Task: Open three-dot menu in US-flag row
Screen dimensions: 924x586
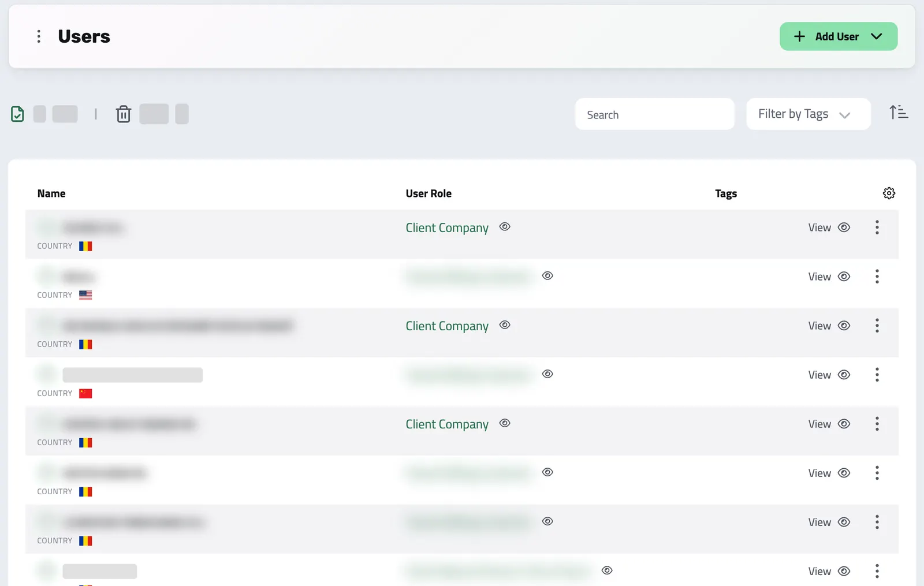Action: coord(877,277)
